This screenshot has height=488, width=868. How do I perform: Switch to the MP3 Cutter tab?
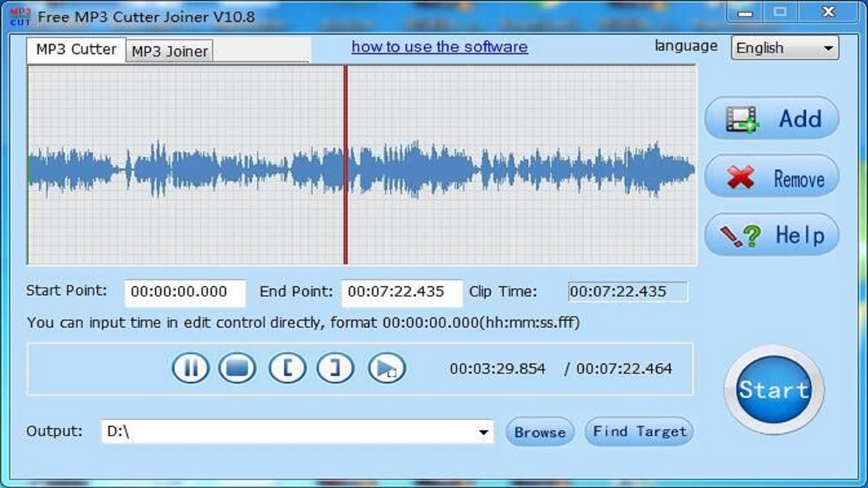[x=75, y=50]
